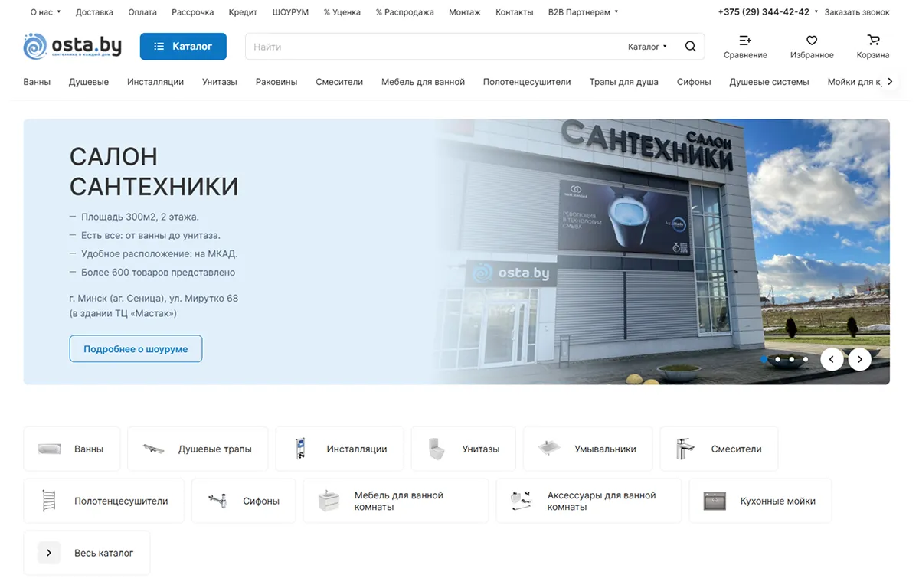Go to previous banner slide arrow
Image resolution: width=919 pixels, height=588 pixels.
(832, 359)
